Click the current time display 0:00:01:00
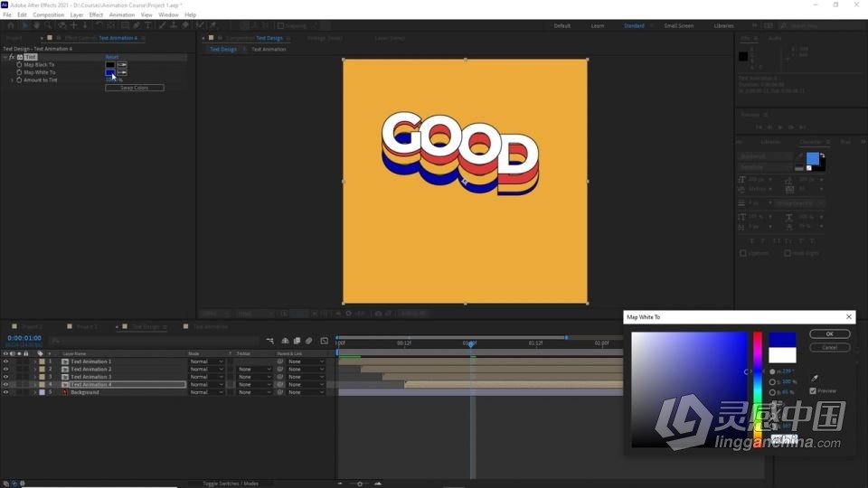The width and height of the screenshot is (868, 488). (x=24, y=338)
